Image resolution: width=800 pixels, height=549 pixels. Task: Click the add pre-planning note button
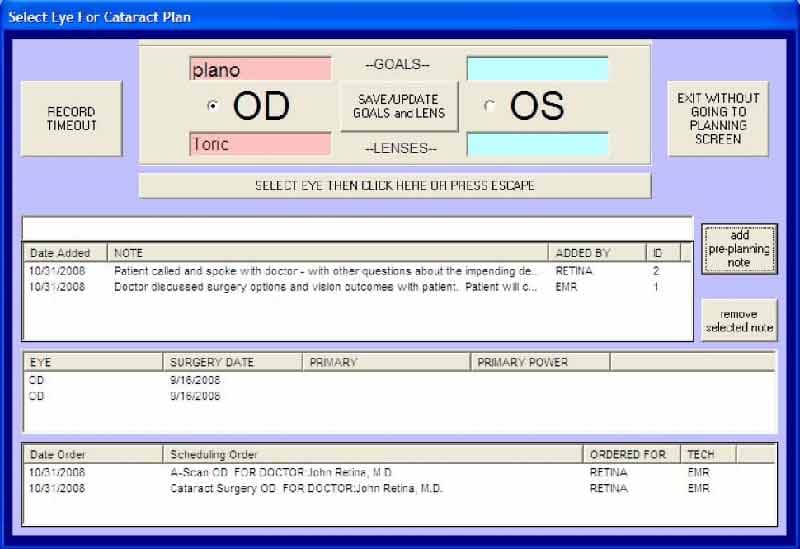point(739,249)
